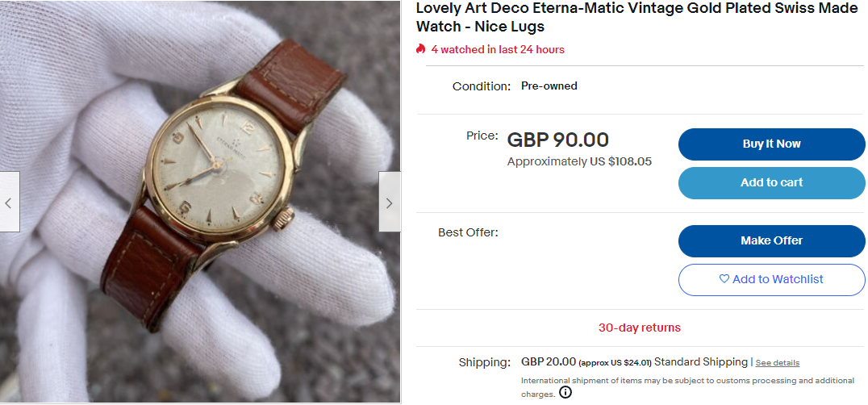Click the 4 watched in last 24 hours text
Screen dimensions: 868x405
click(x=497, y=49)
